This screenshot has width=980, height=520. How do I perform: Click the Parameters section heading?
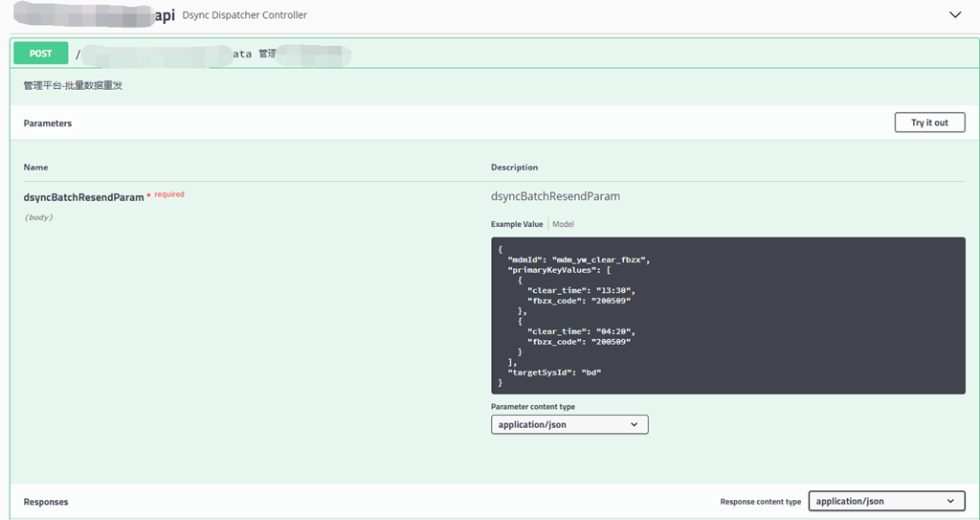tap(48, 124)
